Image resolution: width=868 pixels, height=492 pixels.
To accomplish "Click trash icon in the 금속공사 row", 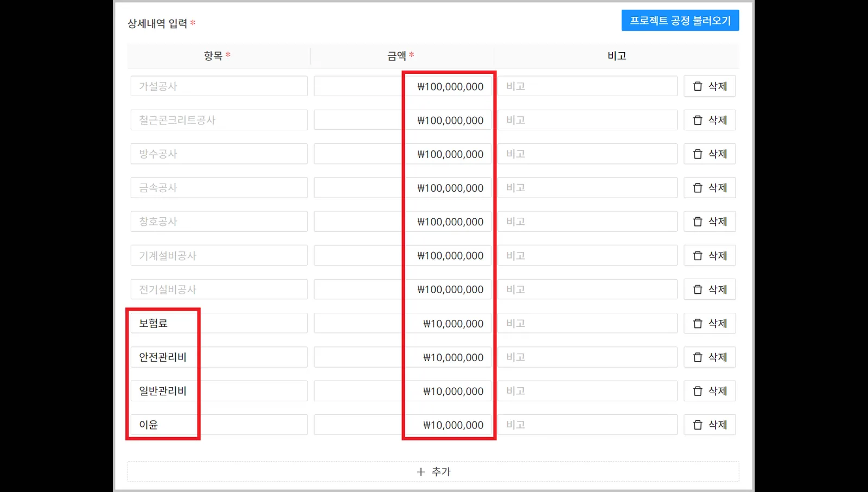I will 698,188.
